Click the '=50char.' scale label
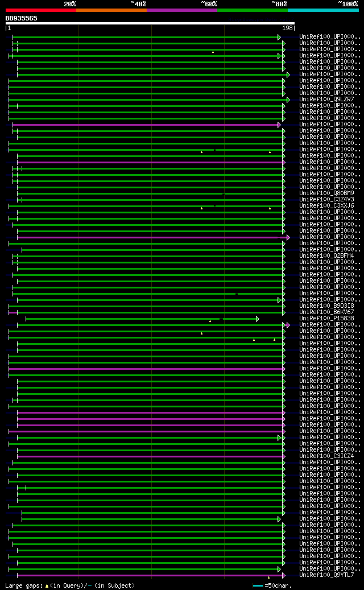Viewport: 364px width, 590px height. pyautogui.click(x=278, y=585)
